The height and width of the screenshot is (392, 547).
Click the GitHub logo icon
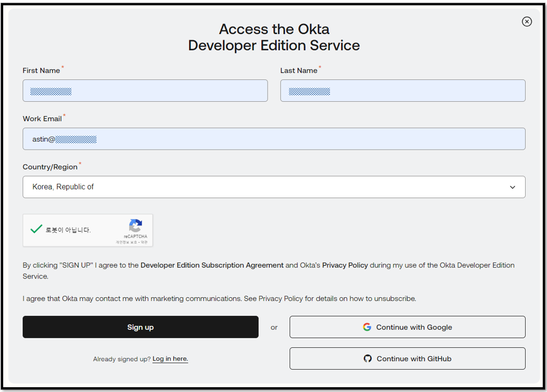367,358
